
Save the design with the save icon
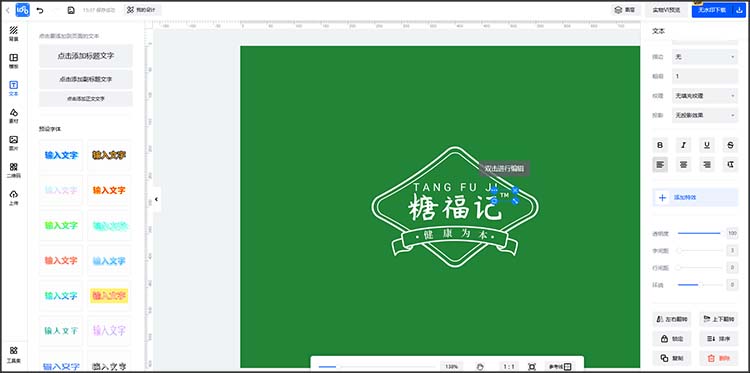click(71, 10)
